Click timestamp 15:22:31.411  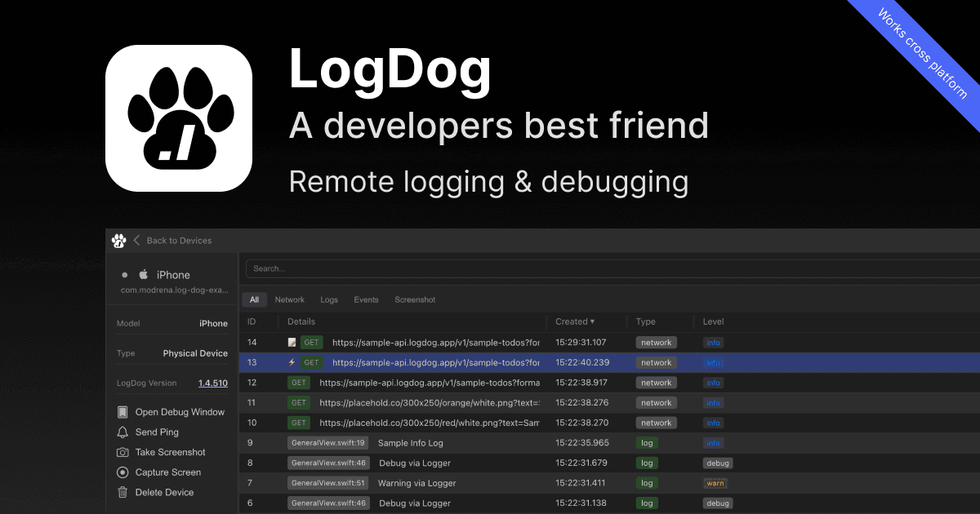click(581, 483)
